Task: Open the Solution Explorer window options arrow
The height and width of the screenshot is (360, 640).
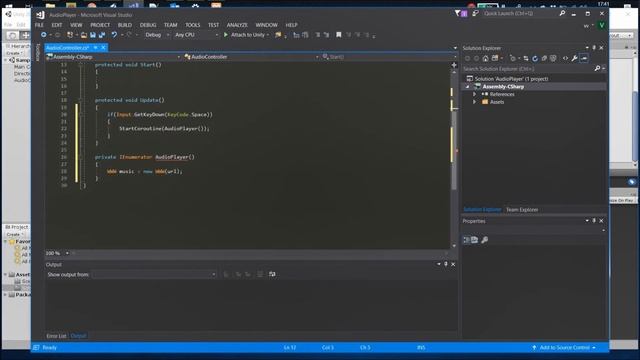Action: pos(587,48)
